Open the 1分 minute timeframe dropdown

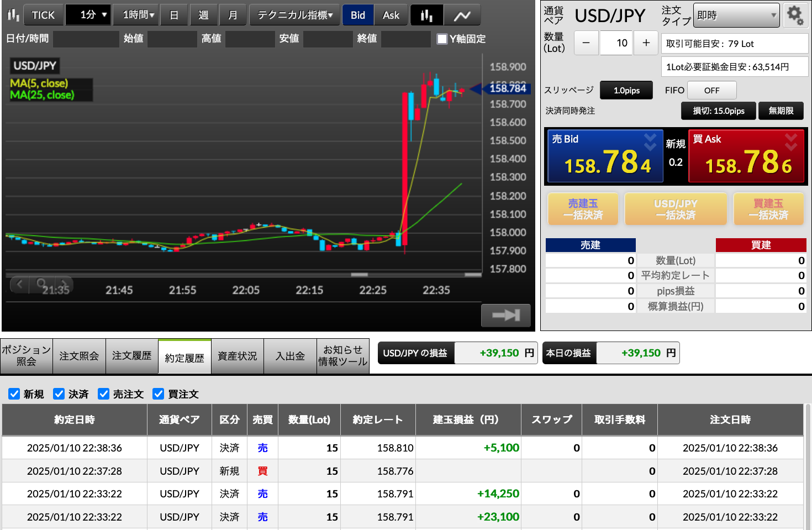[x=88, y=15]
